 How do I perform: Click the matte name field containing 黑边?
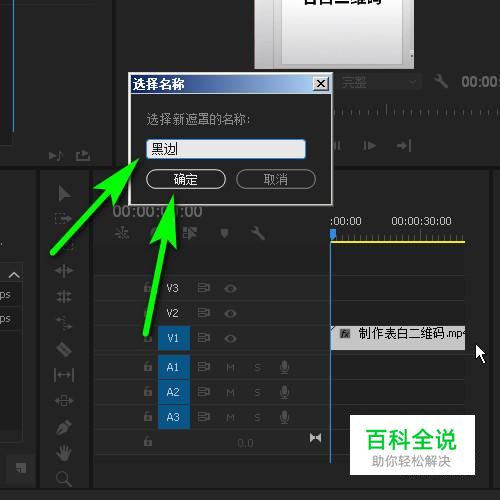226,149
